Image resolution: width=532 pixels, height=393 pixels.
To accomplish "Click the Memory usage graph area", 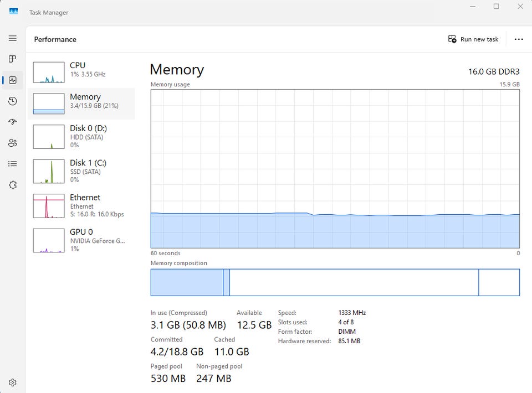I will (x=335, y=169).
